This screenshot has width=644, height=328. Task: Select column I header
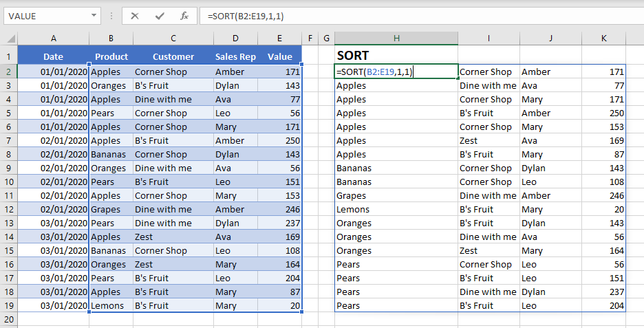(489, 39)
